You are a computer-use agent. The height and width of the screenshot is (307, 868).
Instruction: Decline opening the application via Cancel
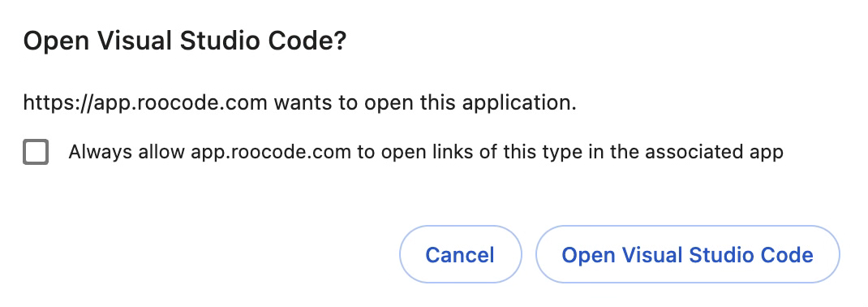coord(460,254)
